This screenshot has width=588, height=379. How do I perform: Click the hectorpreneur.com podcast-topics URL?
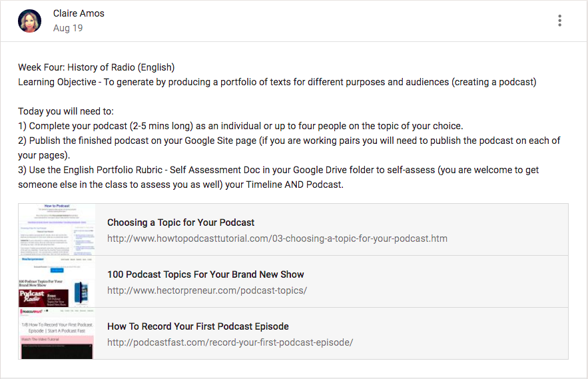207,290
